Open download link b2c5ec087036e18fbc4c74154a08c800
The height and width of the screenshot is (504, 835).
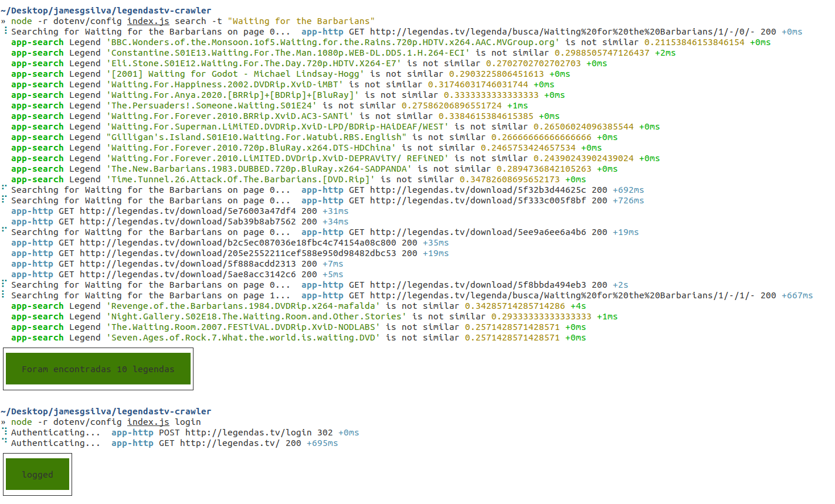coord(238,243)
